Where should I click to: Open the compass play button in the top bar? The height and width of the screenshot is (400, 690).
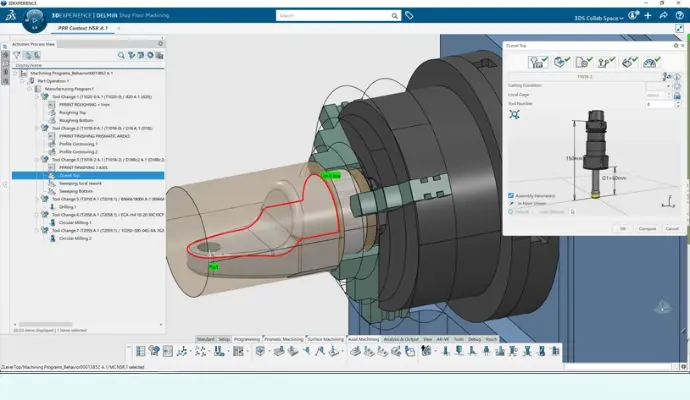[34, 20]
